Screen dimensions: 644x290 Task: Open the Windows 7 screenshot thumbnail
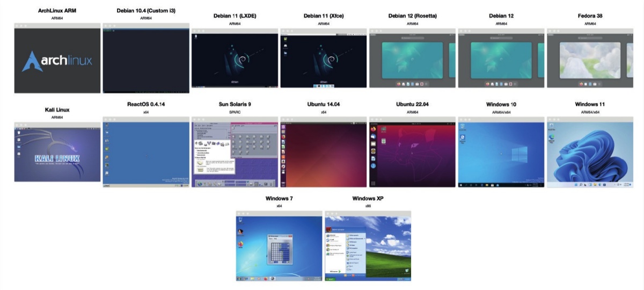pyautogui.click(x=279, y=246)
